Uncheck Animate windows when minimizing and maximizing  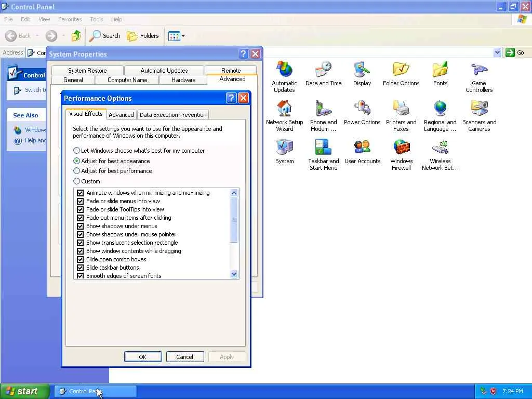pyautogui.click(x=81, y=193)
